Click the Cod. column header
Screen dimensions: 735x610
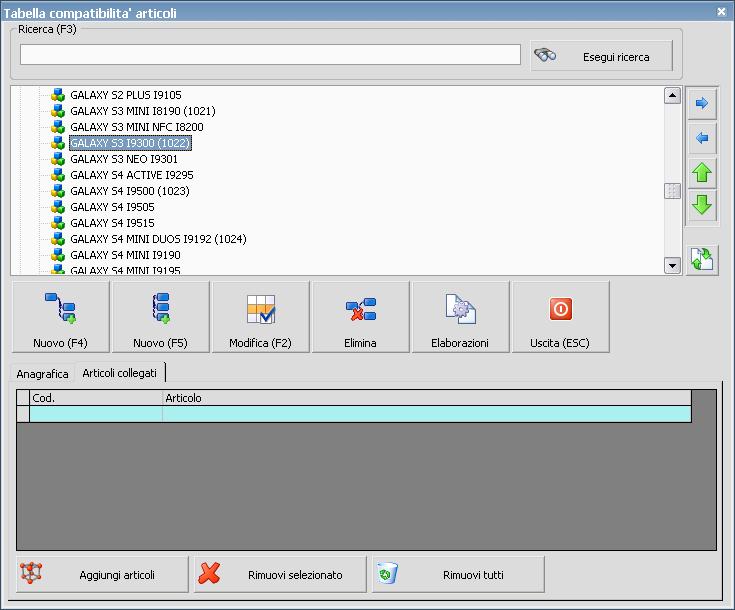click(x=96, y=398)
